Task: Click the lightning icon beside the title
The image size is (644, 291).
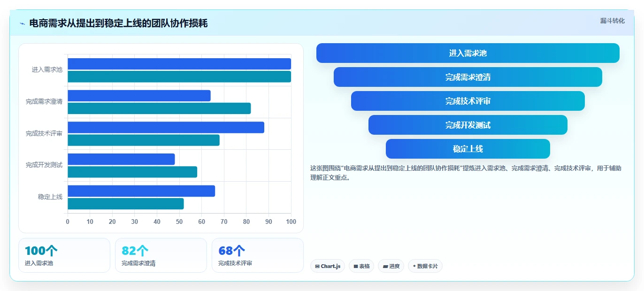Action: (22, 23)
